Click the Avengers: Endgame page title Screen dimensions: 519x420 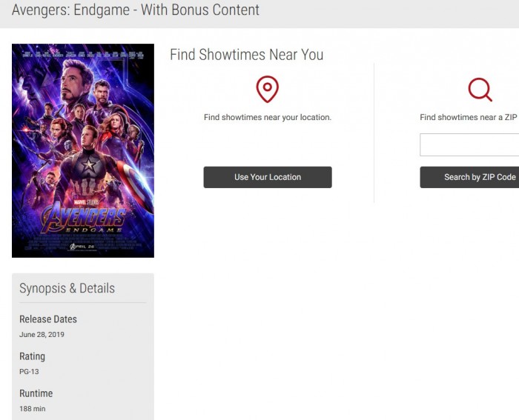point(136,10)
